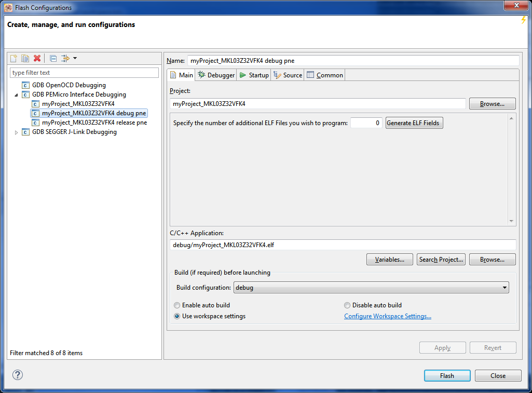
Task: Open the Startup tab
Action: [254, 75]
